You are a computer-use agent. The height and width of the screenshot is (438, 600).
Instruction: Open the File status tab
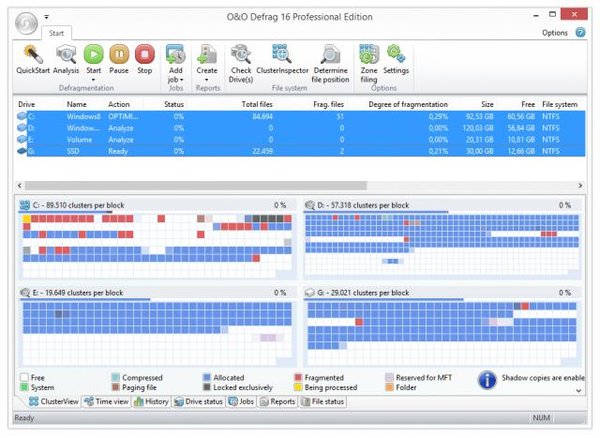click(323, 401)
